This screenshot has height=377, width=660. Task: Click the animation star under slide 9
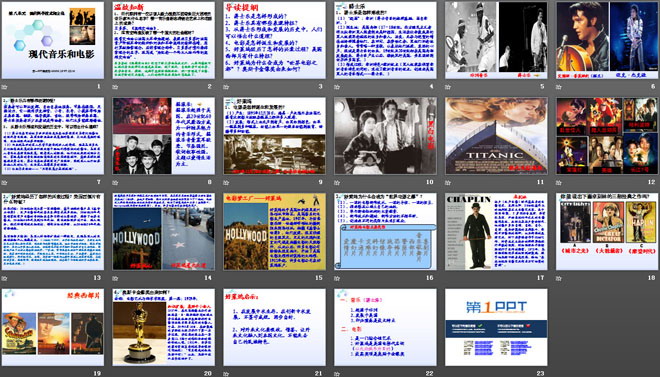[x=226, y=183]
